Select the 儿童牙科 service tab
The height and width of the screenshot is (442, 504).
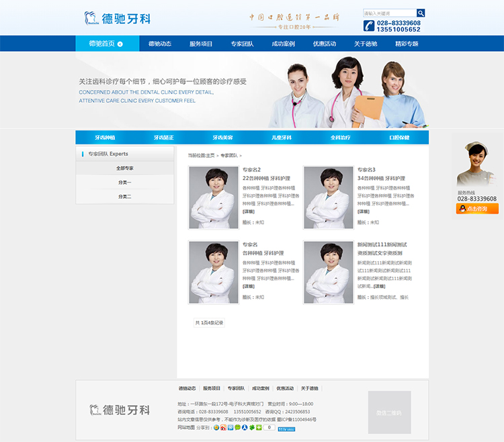281,137
